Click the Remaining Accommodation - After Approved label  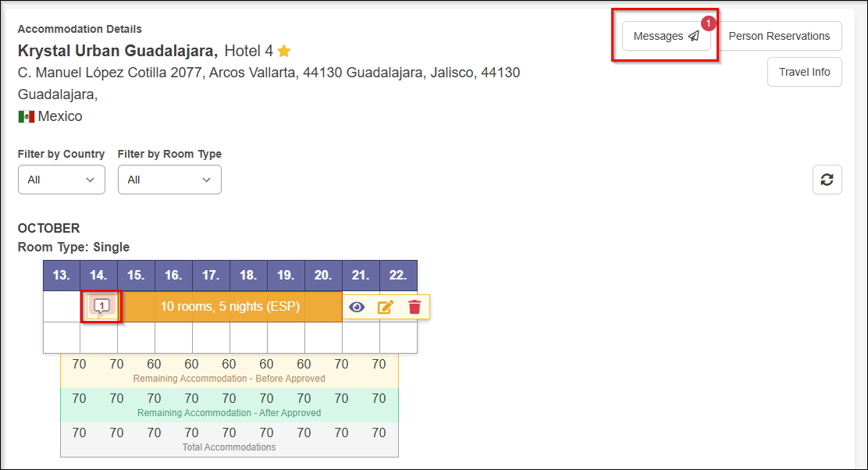point(229,413)
